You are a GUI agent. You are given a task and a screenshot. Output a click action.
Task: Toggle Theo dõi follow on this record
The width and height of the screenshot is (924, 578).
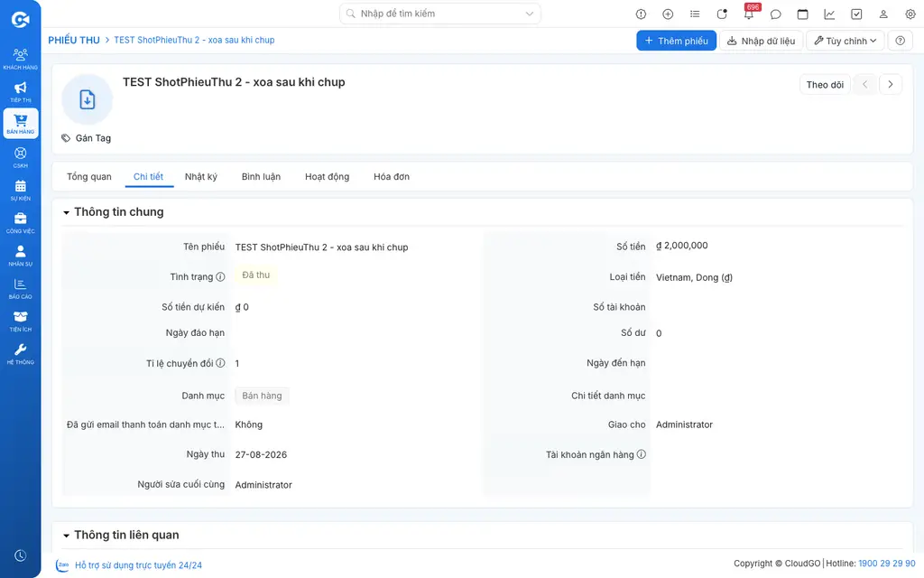point(825,84)
